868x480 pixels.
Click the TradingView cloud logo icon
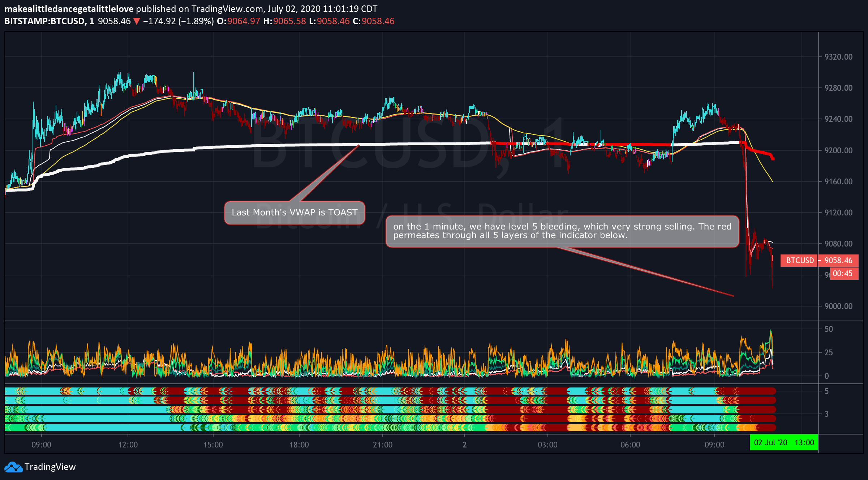tap(13, 467)
